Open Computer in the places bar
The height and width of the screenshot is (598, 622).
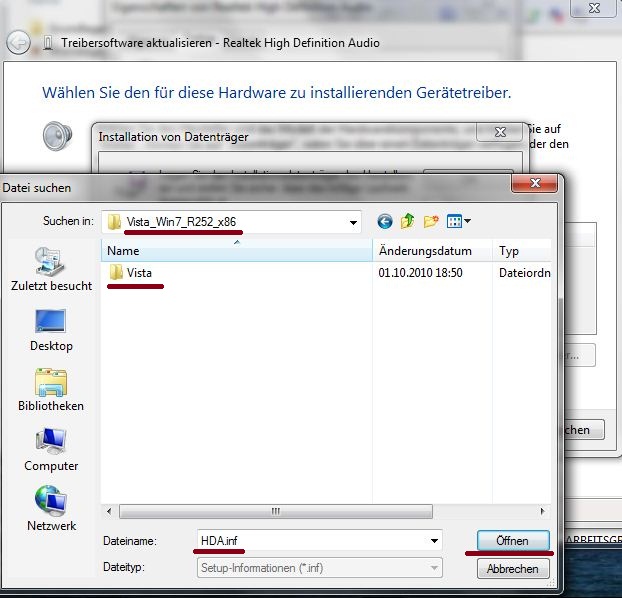pyautogui.click(x=51, y=450)
